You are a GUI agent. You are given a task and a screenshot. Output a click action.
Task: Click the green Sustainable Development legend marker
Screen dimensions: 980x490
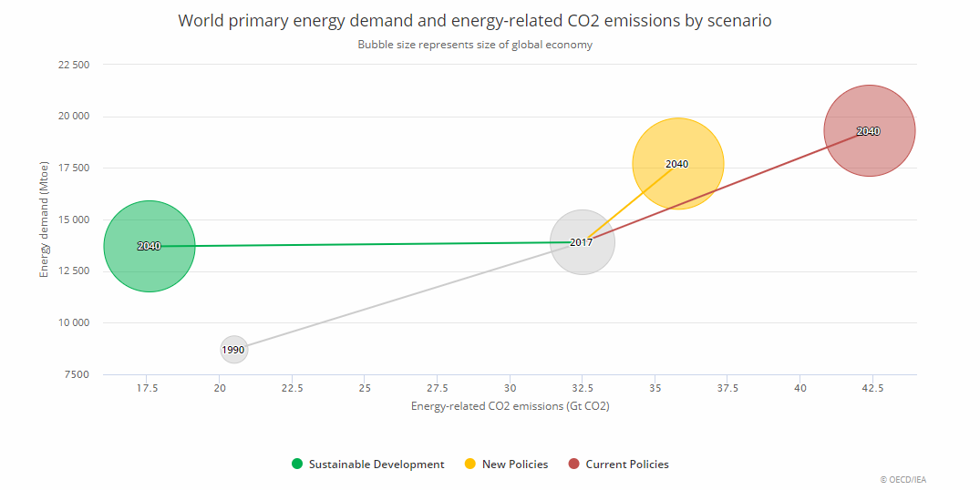(x=296, y=464)
